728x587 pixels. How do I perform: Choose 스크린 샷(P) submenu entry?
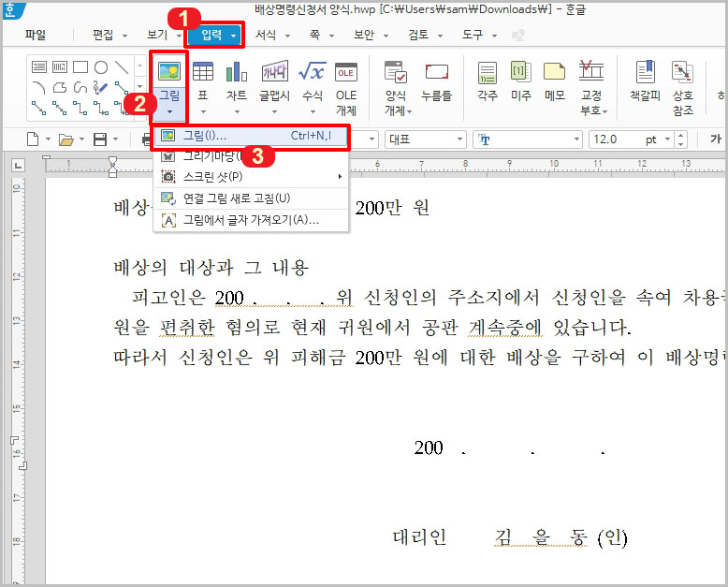251,176
